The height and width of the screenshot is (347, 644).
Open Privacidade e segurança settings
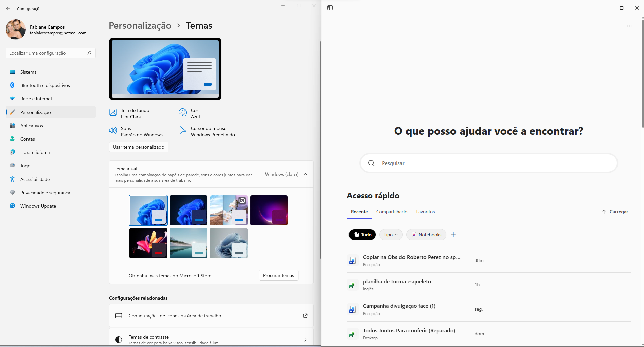pos(51,193)
